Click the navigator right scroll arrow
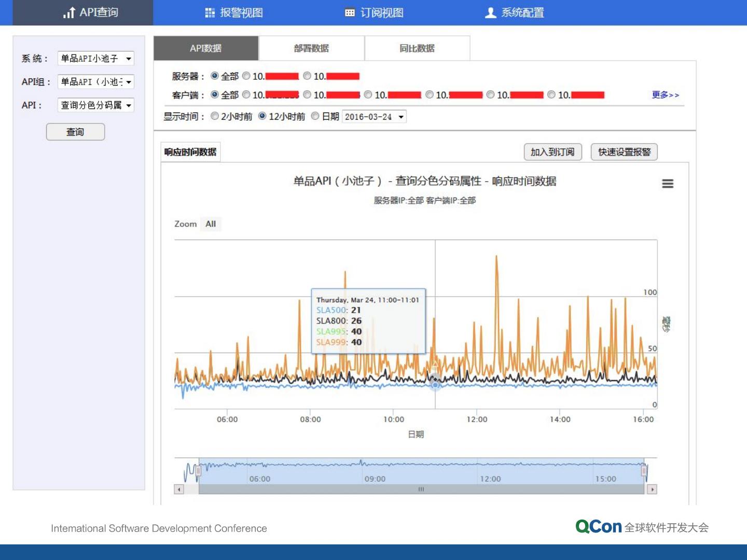 click(652, 489)
